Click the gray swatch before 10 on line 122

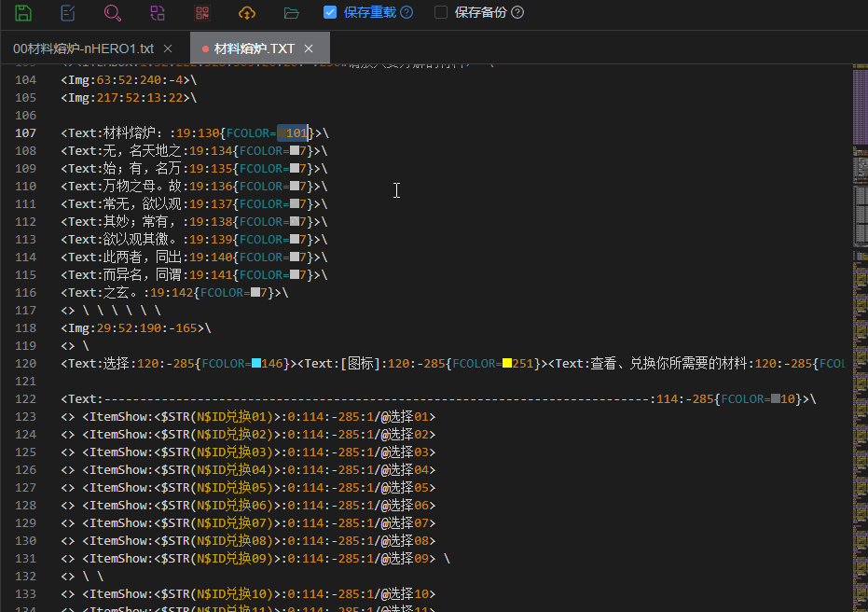[776, 398]
